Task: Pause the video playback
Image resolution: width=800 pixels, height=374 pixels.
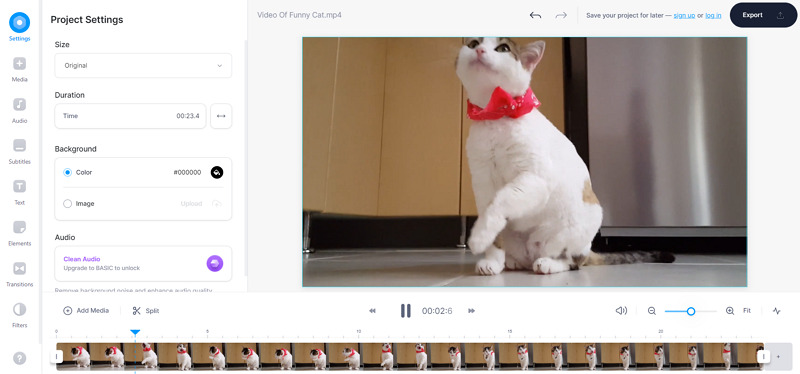Action: tap(406, 311)
